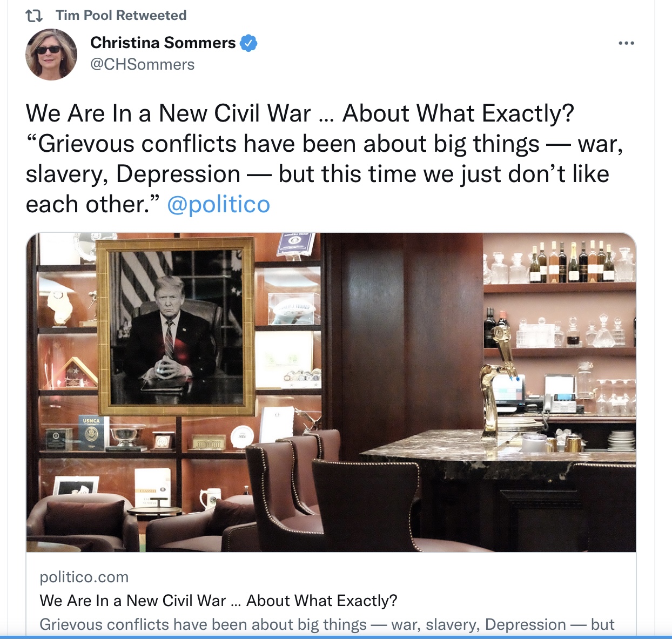Open the "Tim Pool Retweeted" link
This screenshot has height=639, width=672.
121,15
